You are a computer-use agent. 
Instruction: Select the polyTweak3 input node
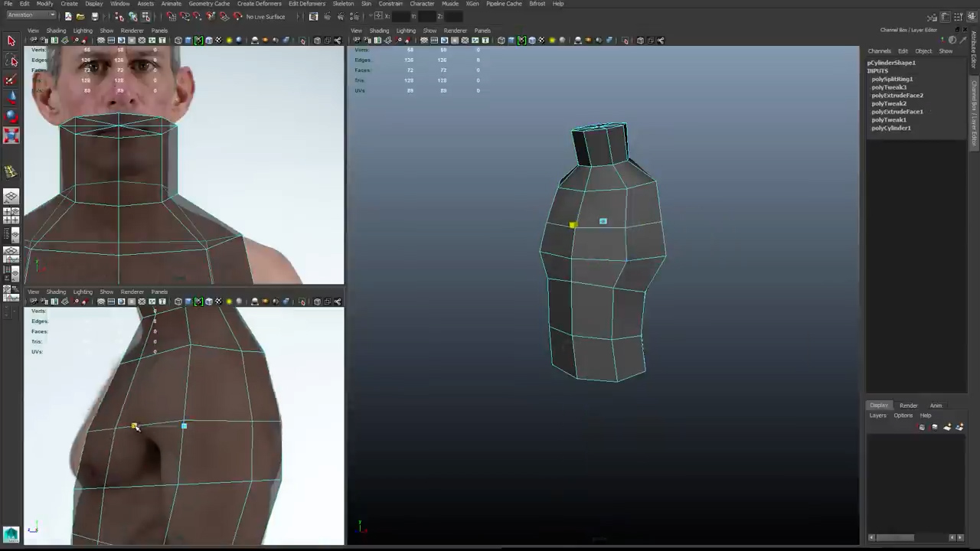pos(889,87)
